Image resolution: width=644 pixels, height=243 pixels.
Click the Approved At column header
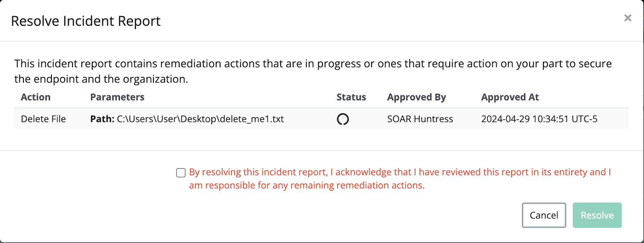510,97
